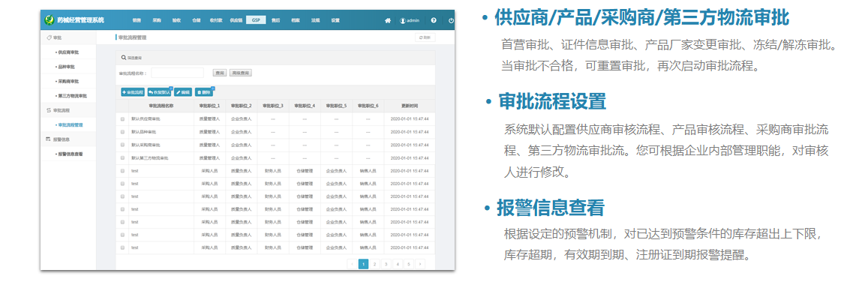Collapse the 审批 sidebar section header
Image resolution: width=868 pixels, height=285 pixels.
[68, 37]
